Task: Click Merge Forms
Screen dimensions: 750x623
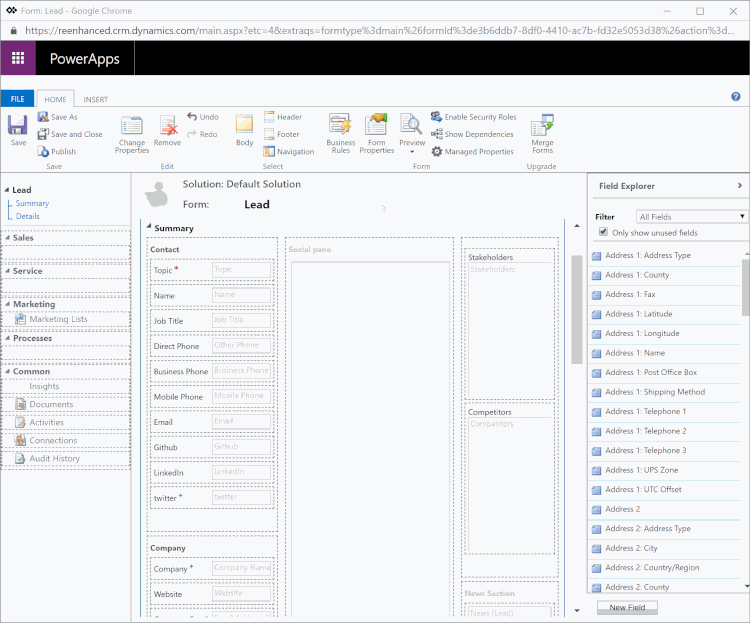Action: [x=542, y=134]
